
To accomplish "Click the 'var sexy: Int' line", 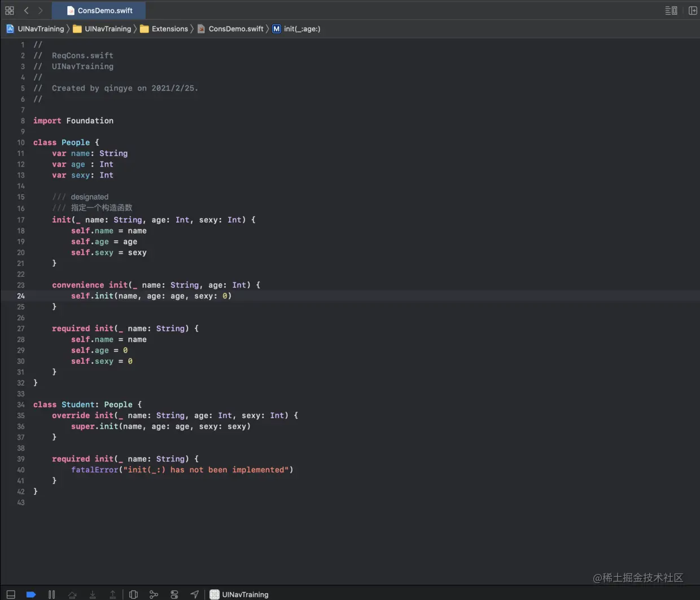I will [x=83, y=175].
